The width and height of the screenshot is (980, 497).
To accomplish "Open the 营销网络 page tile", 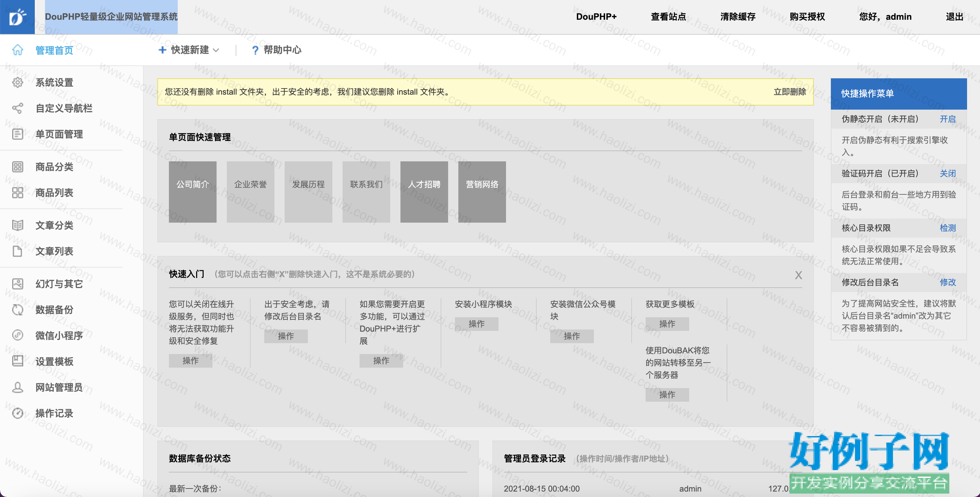I will point(481,192).
